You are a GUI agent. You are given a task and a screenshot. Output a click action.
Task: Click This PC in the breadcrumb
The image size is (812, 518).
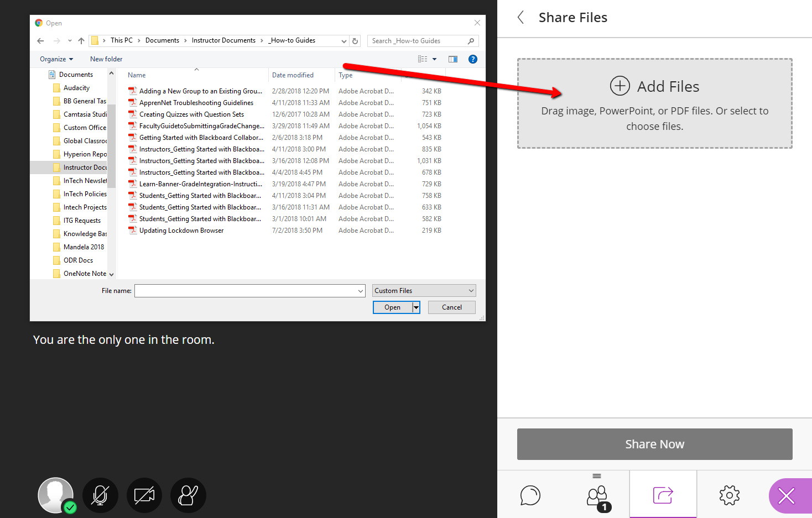122,40
